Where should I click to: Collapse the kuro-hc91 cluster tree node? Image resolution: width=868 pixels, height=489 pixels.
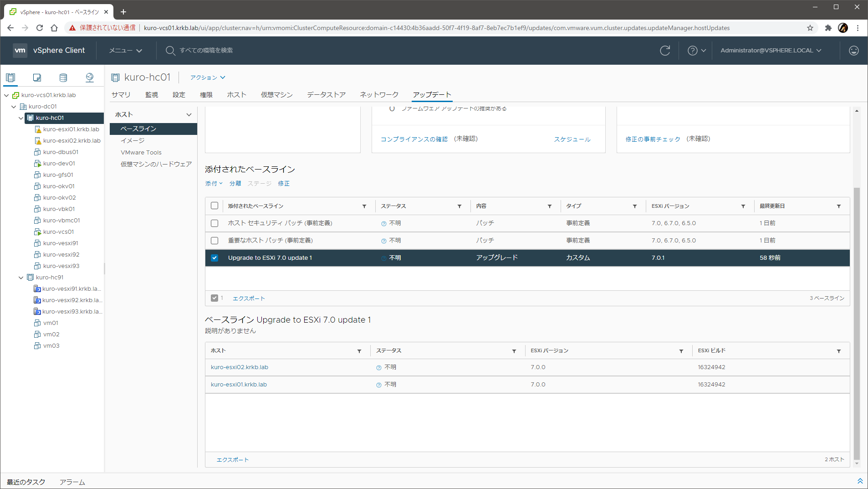click(x=21, y=278)
